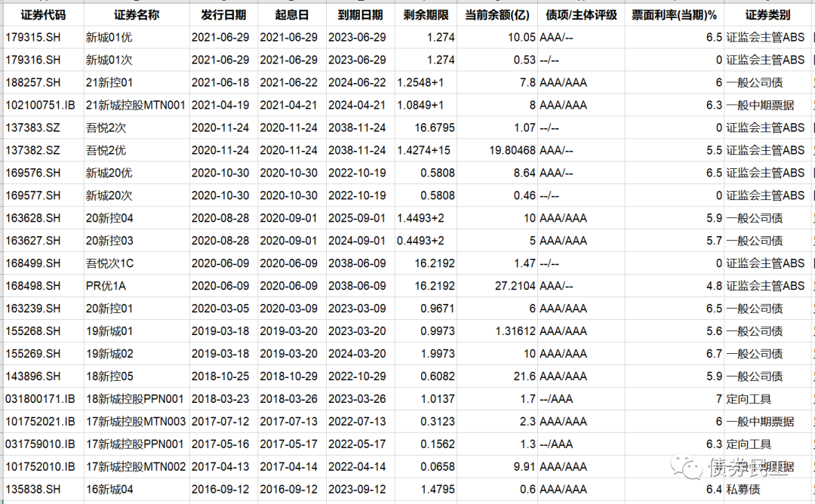Click the 21新城控股MTN001 name cell
Screen dimensions: 815x504
tap(135, 105)
